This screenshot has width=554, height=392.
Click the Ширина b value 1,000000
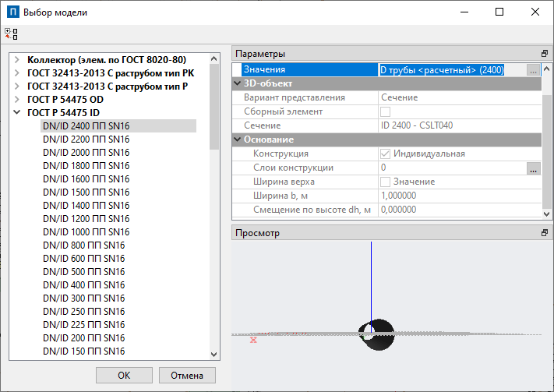(x=460, y=196)
